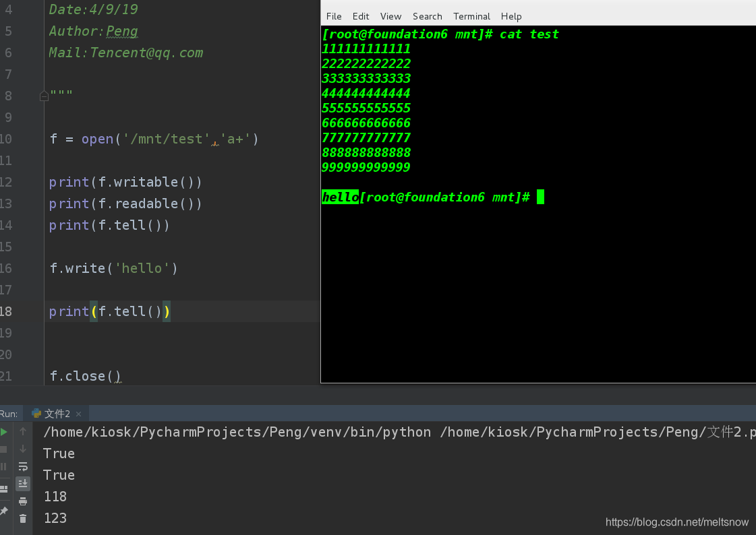Click the 999999999999 line in terminal
Screen dimensions: 756x535
coord(366,168)
